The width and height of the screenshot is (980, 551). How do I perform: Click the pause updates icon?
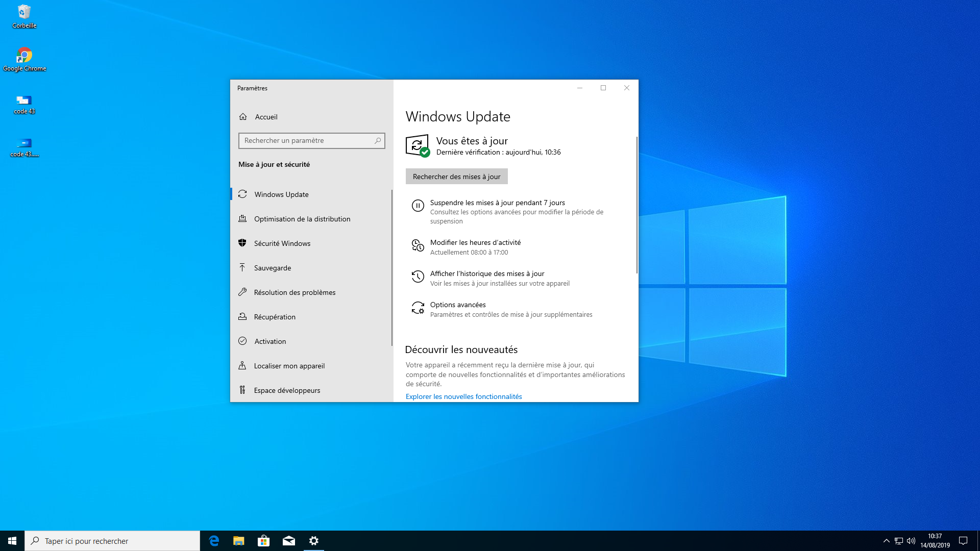pos(418,206)
